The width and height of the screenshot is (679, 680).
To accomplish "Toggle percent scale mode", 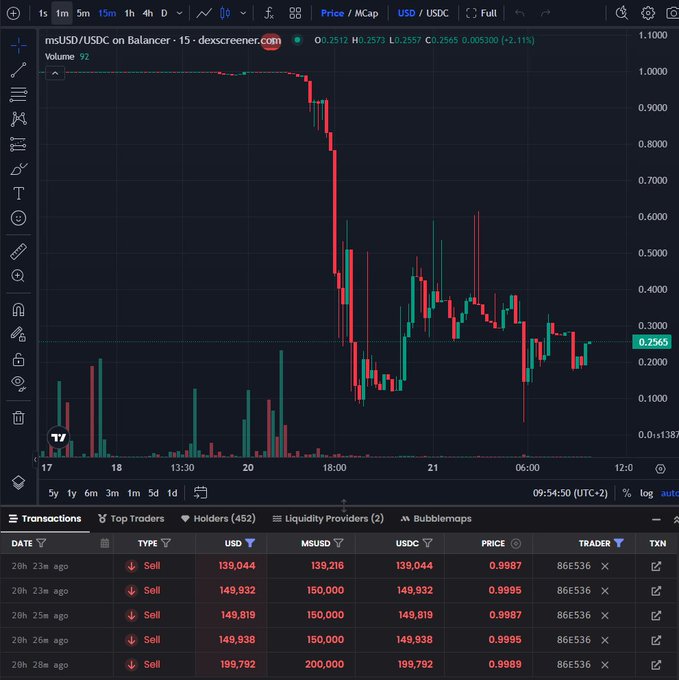I will point(627,493).
